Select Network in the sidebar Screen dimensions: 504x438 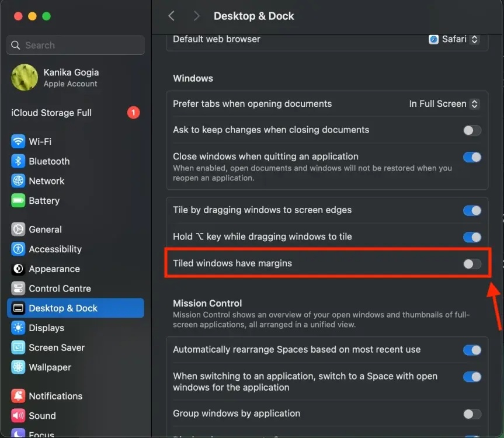46,180
